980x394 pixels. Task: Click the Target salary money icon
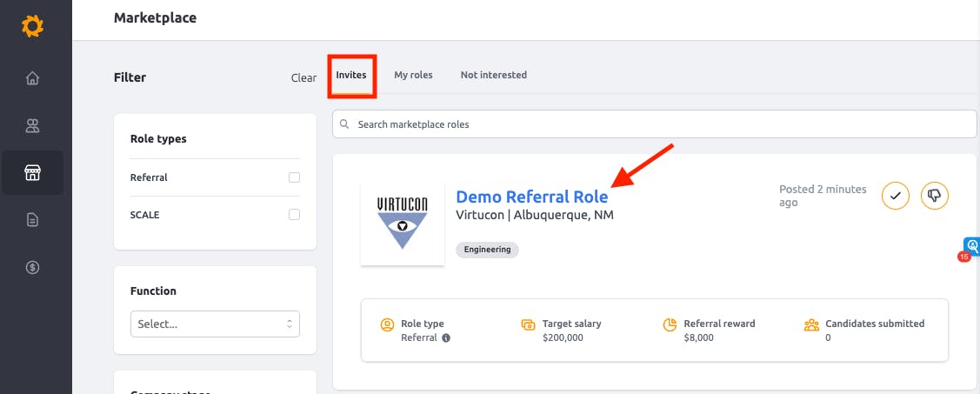tap(528, 324)
